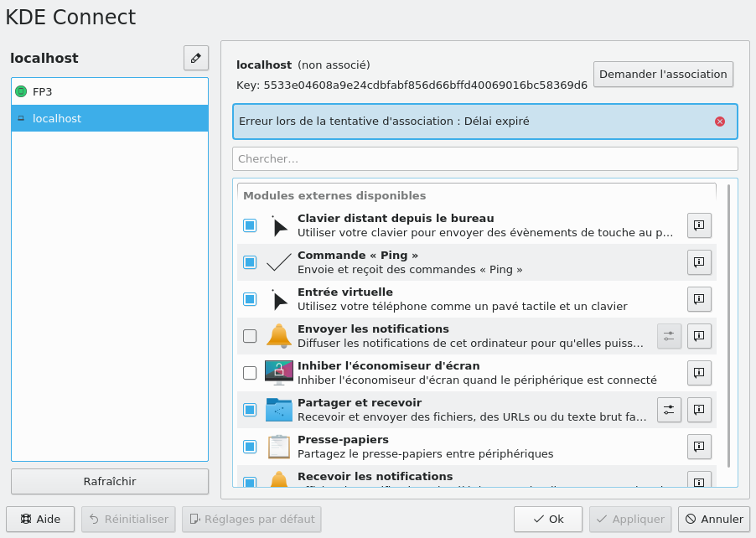Image resolution: width=756 pixels, height=538 pixels.
Task: Click the Annuler button
Action: (x=714, y=520)
